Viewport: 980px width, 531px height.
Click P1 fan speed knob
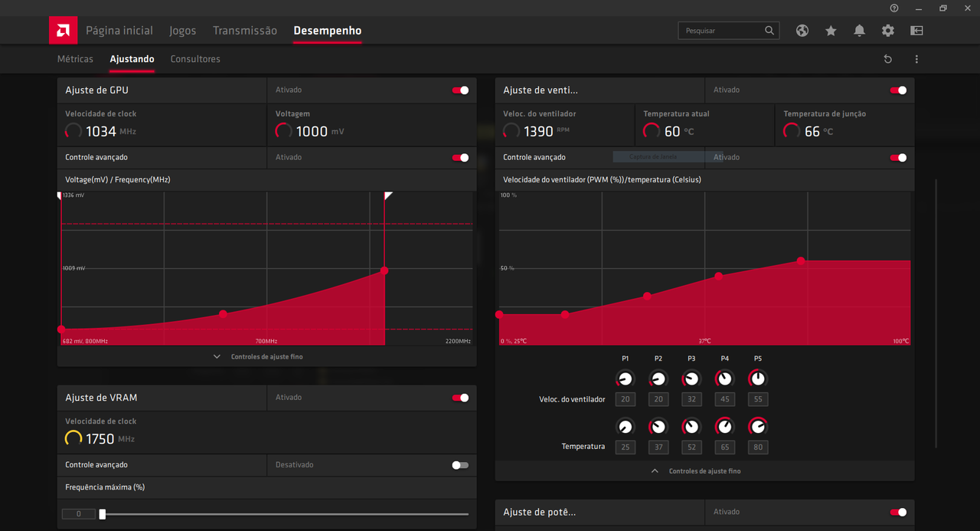pyautogui.click(x=626, y=379)
